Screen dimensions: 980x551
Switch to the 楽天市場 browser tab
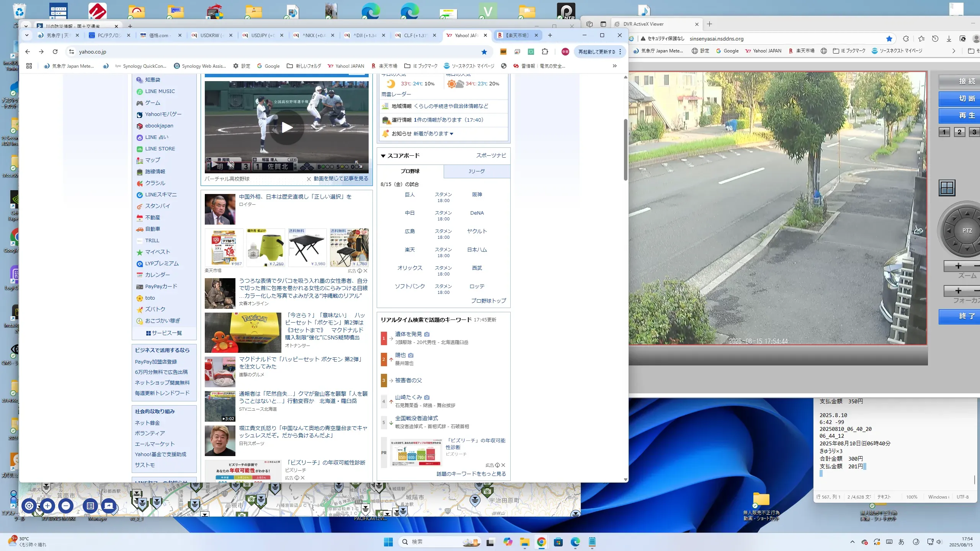pyautogui.click(x=517, y=35)
